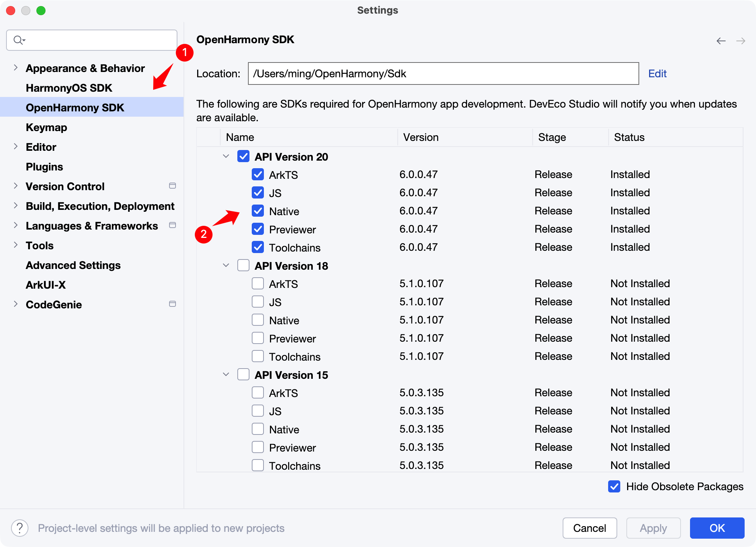This screenshot has height=547, width=756.
Task: Navigate back with the left arrow
Action: pos(721,41)
